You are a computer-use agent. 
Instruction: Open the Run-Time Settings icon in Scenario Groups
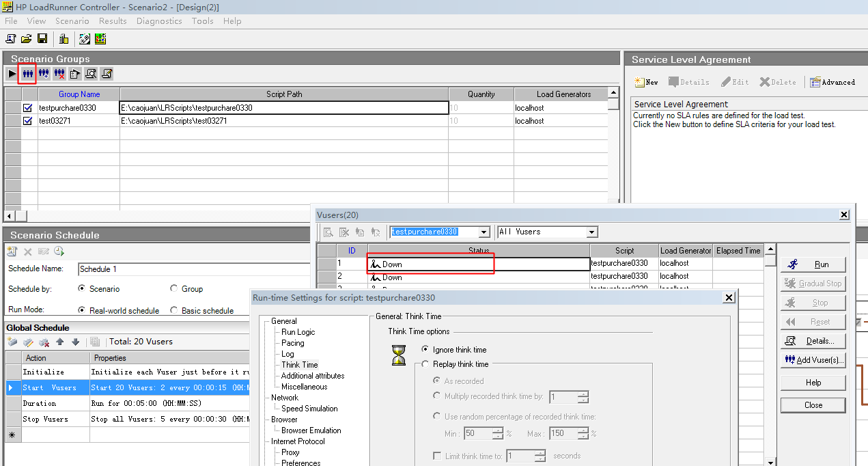[x=75, y=73]
